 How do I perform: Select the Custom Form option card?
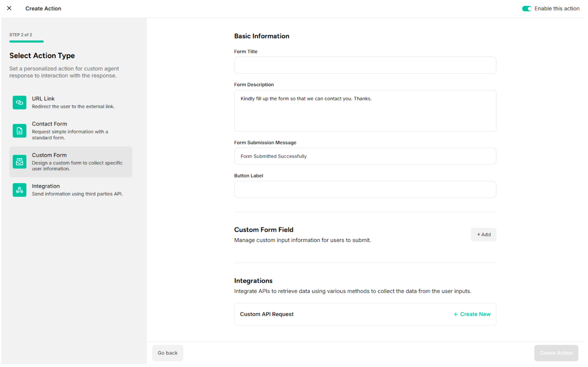point(70,161)
